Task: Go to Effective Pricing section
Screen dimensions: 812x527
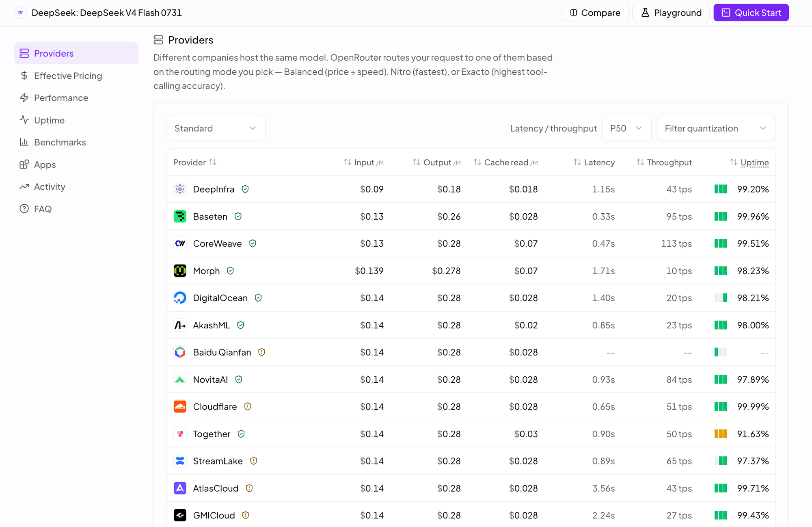Action: [x=76, y=76]
